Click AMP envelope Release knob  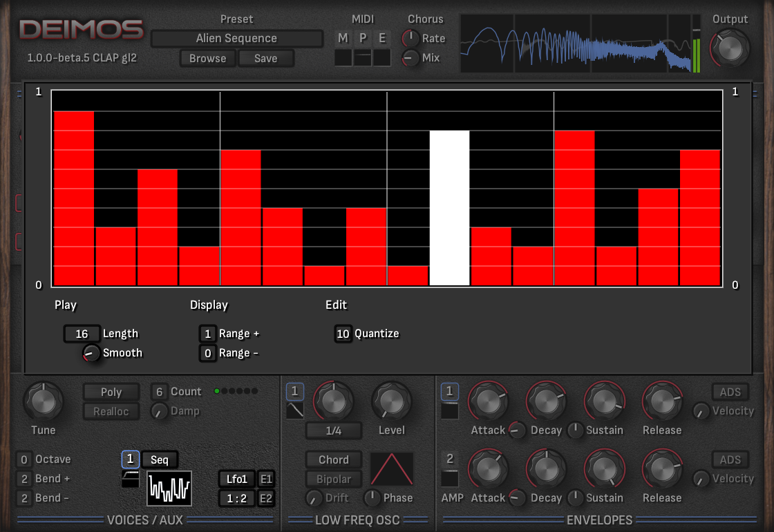[663, 469]
